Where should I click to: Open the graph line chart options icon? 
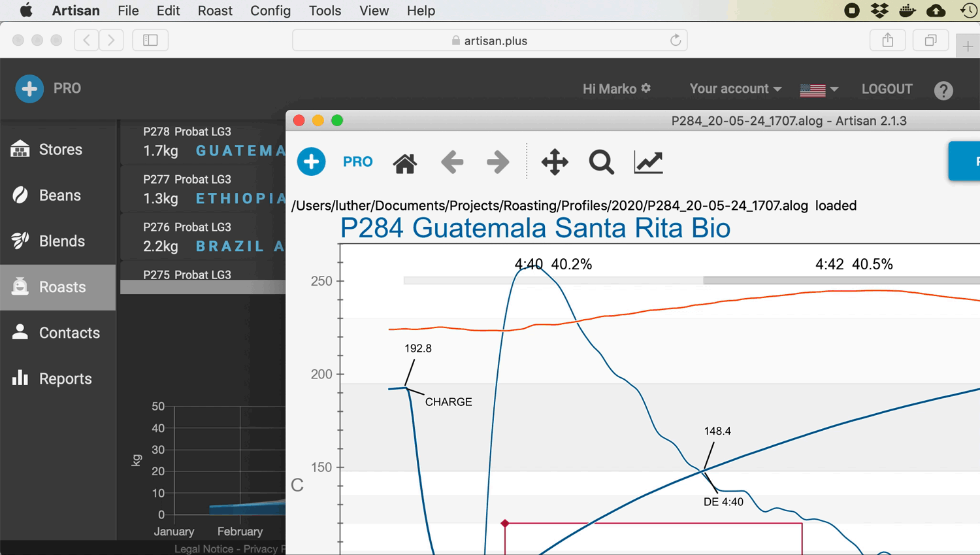(649, 161)
